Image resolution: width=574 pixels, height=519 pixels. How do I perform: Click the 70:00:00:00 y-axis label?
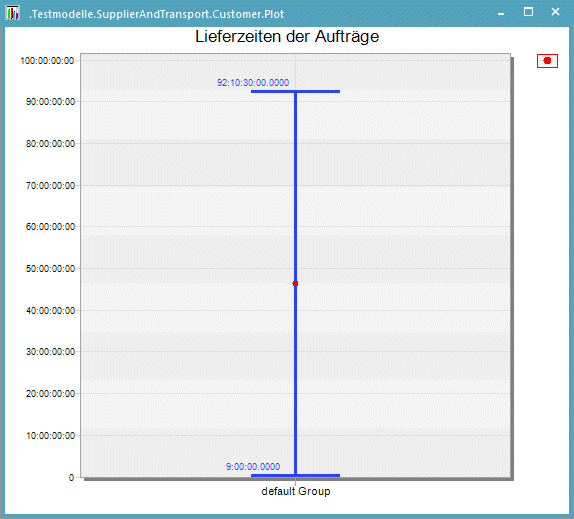click(50, 185)
